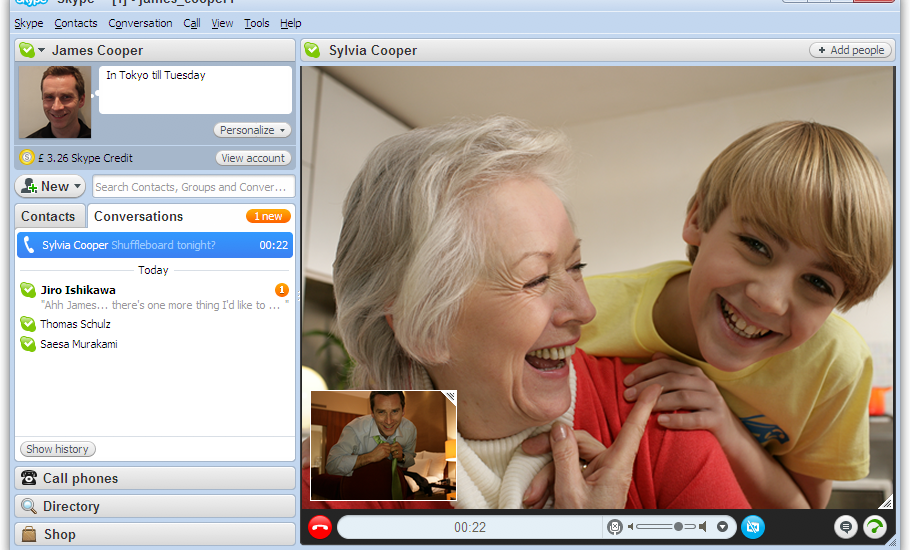Click Jiro Ishikawa's unread message badge

coord(282,290)
